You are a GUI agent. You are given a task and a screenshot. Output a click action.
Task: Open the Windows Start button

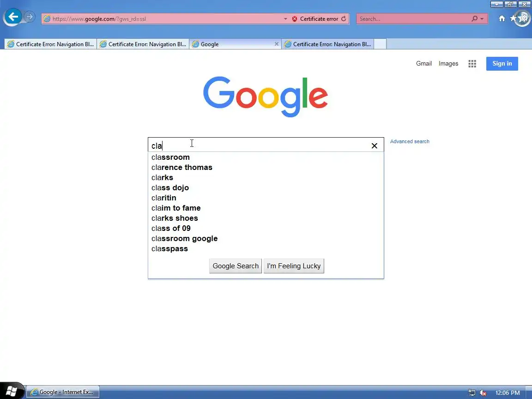pyautogui.click(x=12, y=391)
